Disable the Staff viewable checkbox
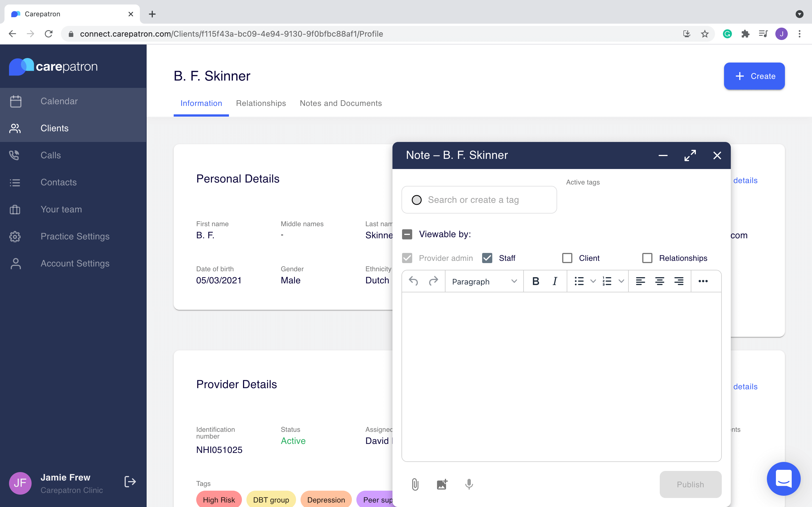Image resolution: width=812 pixels, height=507 pixels. pos(487,258)
